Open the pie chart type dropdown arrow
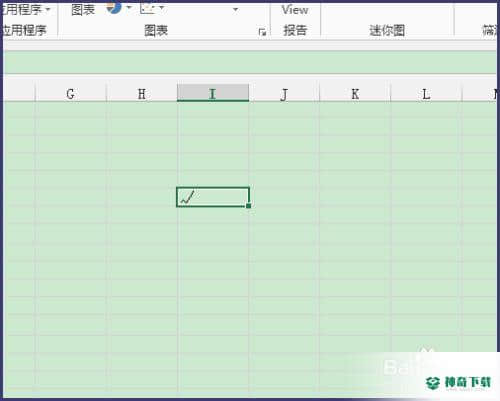Viewport: 500px width, 401px height. point(129,7)
